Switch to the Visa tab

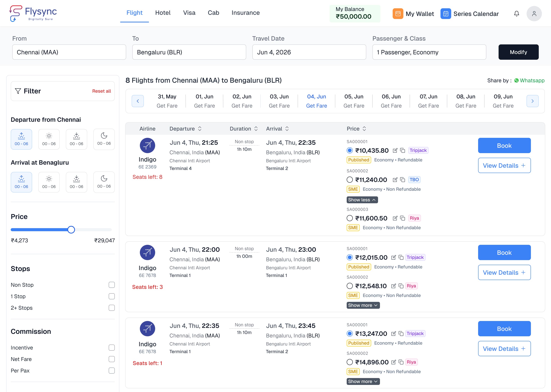(x=189, y=13)
